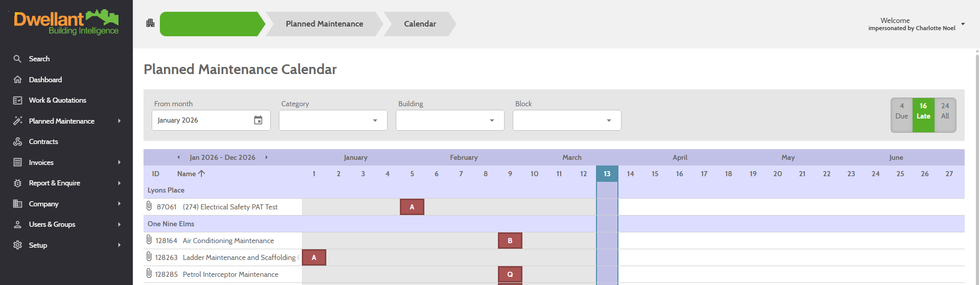Go to Planned Maintenance breadcrumb
The height and width of the screenshot is (285, 980).
pyautogui.click(x=324, y=24)
